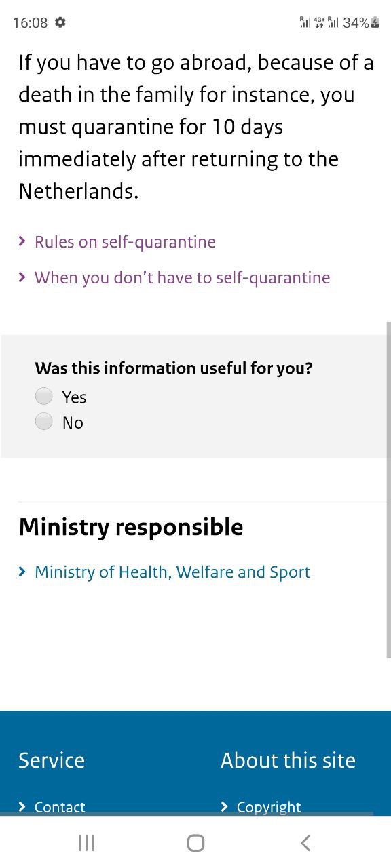Screen dimensions: 391x868
Task: Click chevron before When you don't have to self-quarantine
Action: [22, 277]
